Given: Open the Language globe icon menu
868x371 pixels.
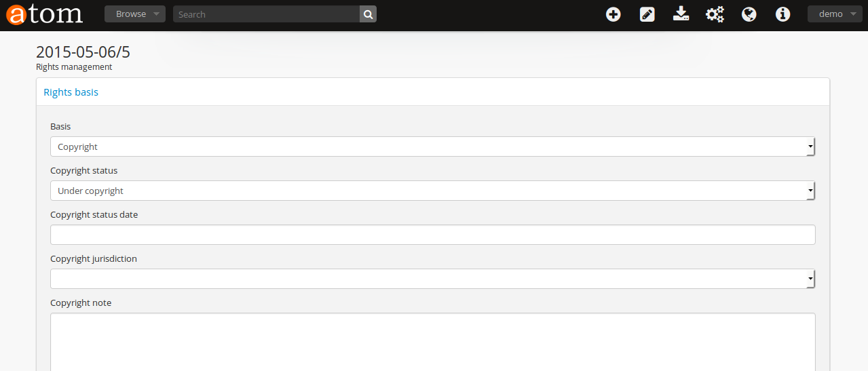Looking at the screenshot, I should [x=749, y=14].
